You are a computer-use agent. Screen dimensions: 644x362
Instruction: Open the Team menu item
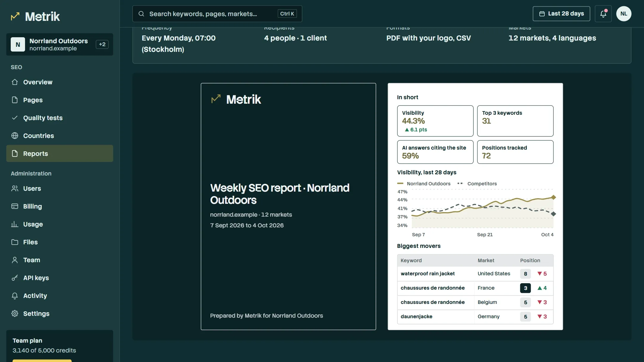tap(60, 260)
